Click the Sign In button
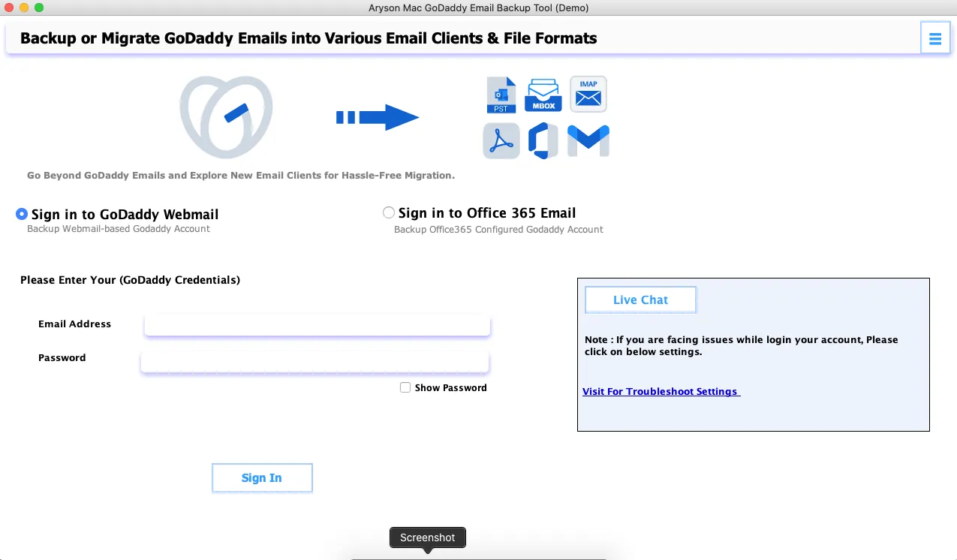This screenshot has height=560, width=957. coord(262,477)
